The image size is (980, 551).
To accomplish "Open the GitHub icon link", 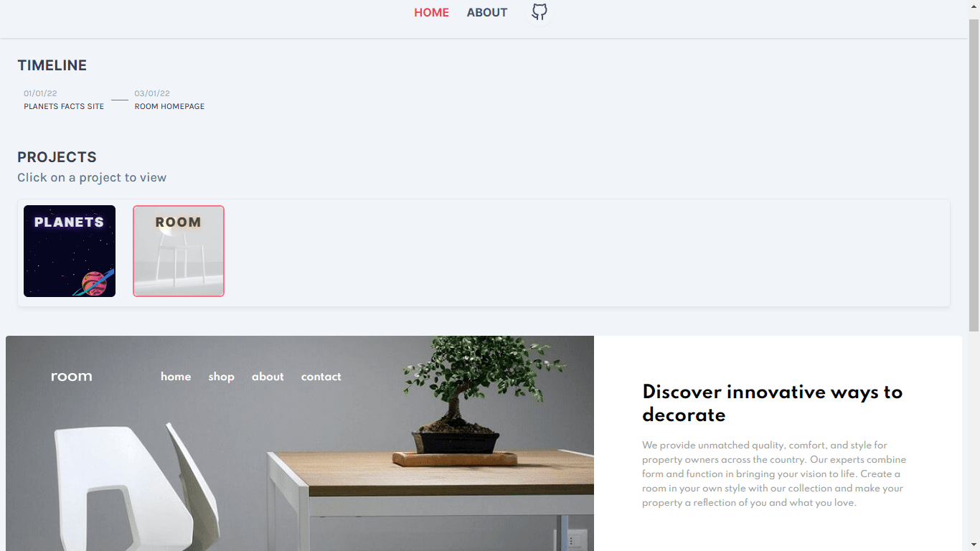I will point(539,12).
